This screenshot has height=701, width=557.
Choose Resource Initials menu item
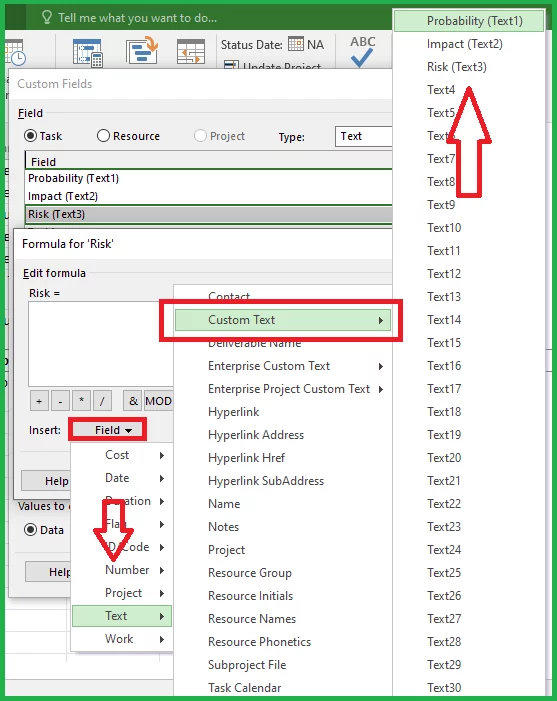coord(283,596)
